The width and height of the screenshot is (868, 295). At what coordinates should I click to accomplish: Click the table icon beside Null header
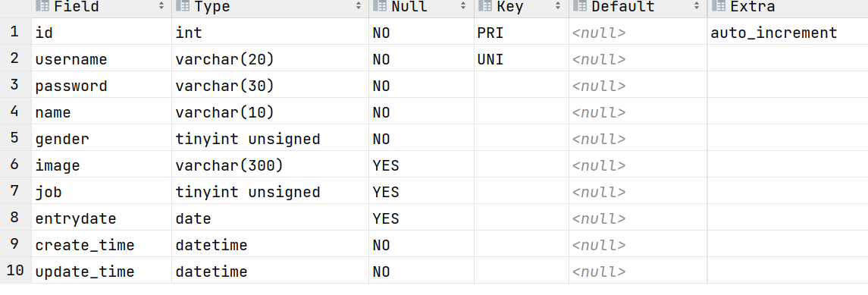[x=381, y=6]
